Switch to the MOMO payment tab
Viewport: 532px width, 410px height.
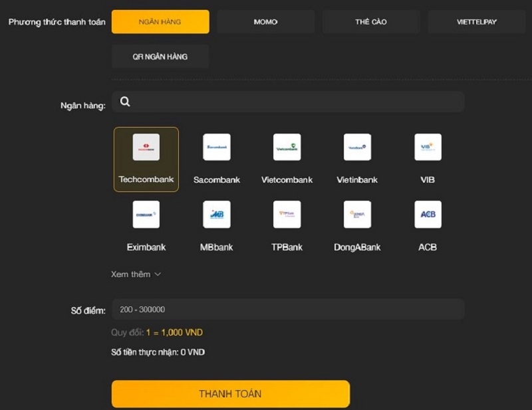coord(265,22)
